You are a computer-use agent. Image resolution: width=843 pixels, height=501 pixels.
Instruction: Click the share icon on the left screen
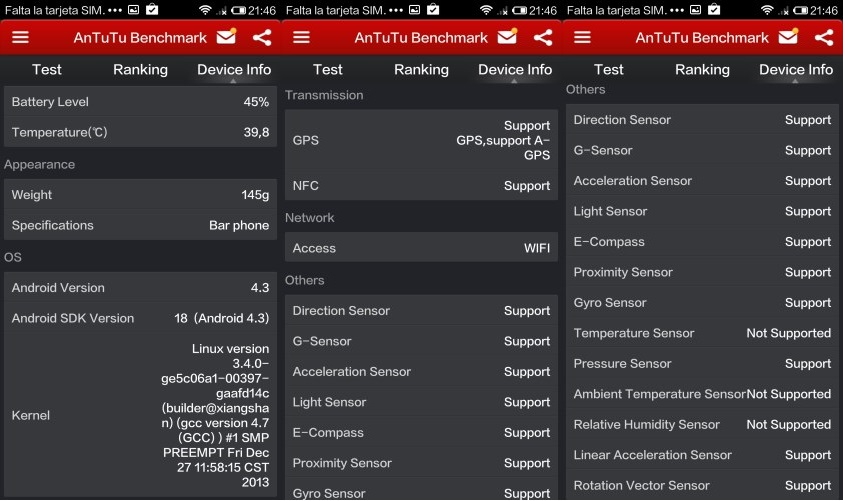click(x=262, y=38)
